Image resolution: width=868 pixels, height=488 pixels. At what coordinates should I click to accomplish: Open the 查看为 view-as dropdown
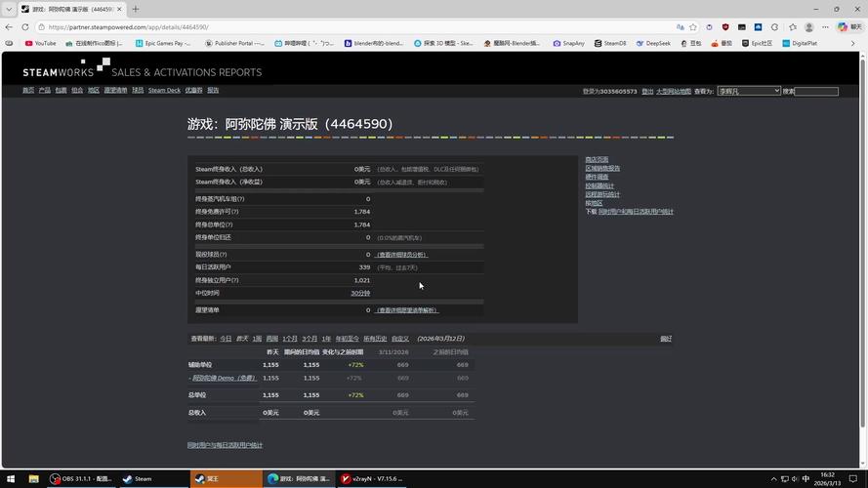click(749, 91)
